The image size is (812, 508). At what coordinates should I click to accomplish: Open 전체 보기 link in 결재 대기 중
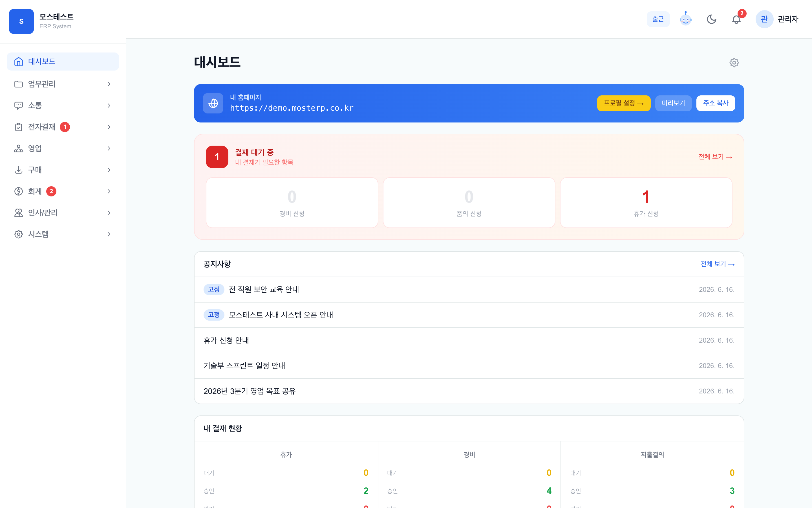[715, 157]
